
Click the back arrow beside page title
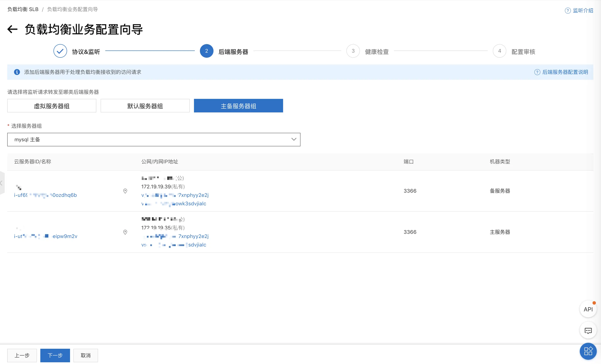coord(13,29)
